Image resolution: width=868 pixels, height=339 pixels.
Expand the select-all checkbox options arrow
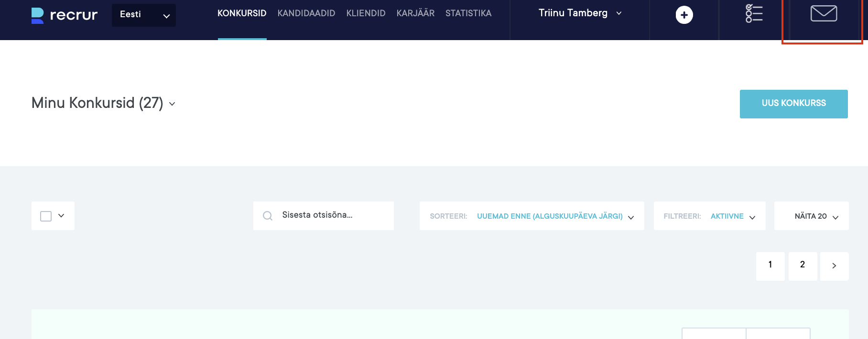(61, 216)
